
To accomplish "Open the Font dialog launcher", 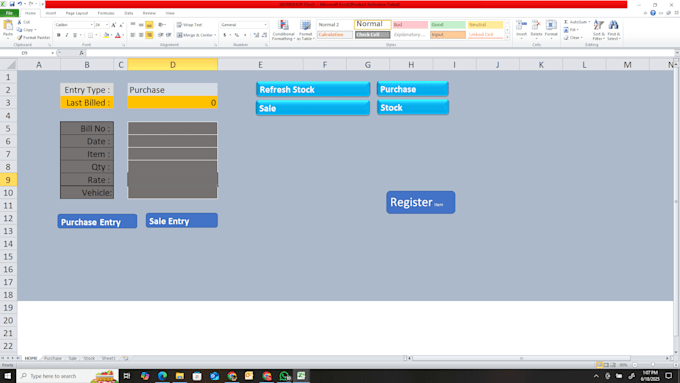I will click(x=124, y=45).
